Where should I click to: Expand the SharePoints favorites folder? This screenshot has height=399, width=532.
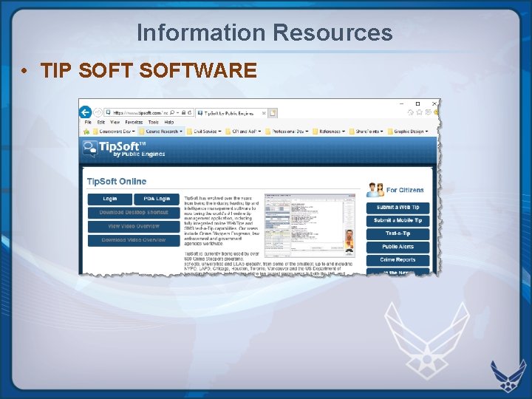pos(366,132)
